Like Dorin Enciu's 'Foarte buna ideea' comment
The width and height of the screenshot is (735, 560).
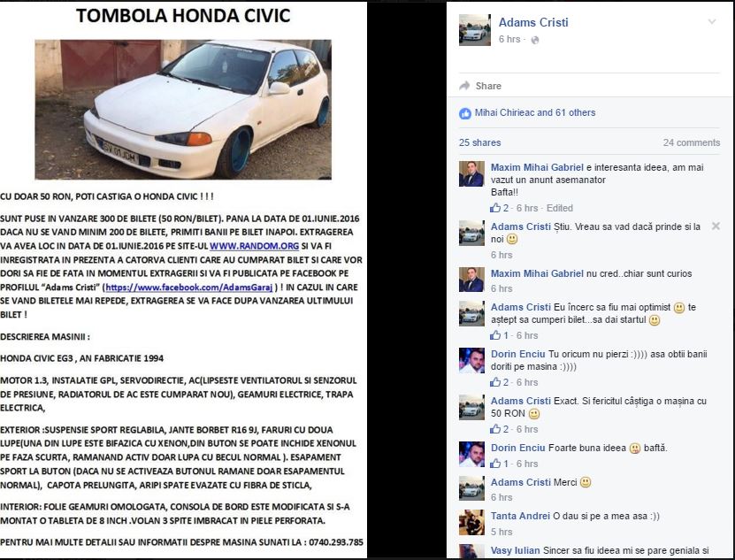495,464
